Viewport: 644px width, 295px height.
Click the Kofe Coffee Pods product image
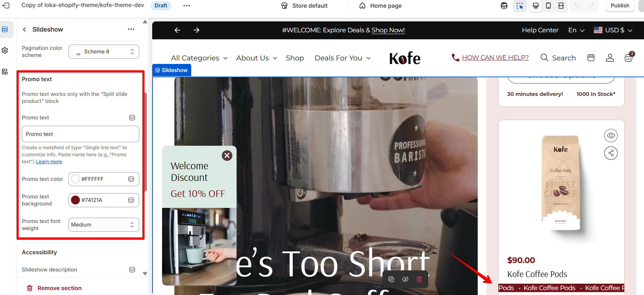tap(561, 183)
